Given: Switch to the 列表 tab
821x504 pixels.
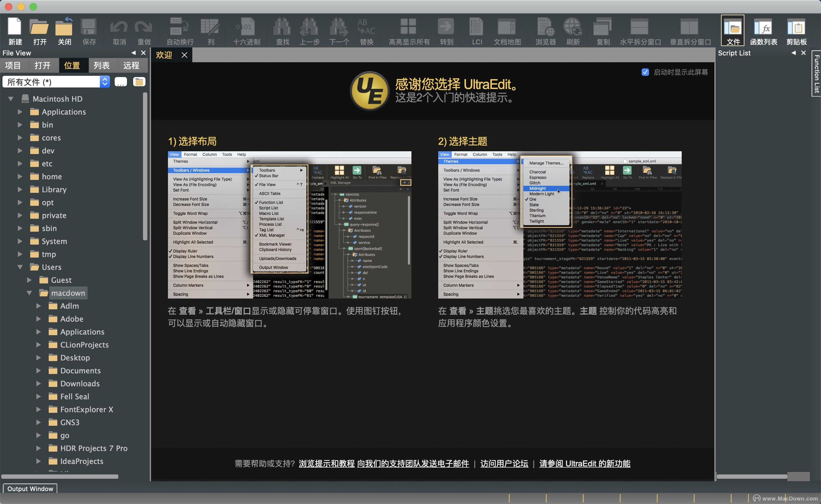Looking at the screenshot, I should coord(102,65).
